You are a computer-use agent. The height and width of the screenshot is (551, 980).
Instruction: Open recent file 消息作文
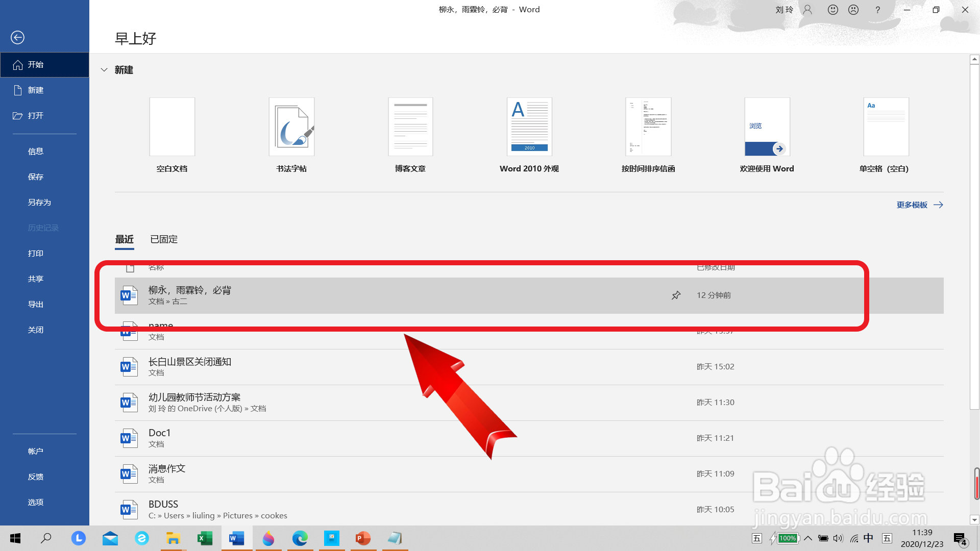tap(529, 474)
